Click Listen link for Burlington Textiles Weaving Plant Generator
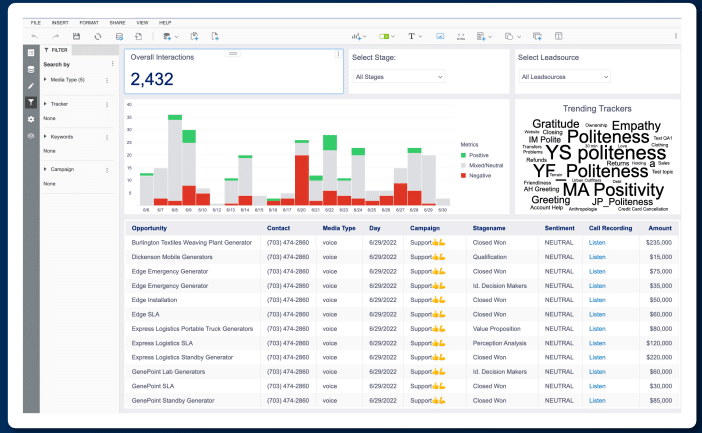The width and height of the screenshot is (702, 433). pyautogui.click(x=597, y=243)
